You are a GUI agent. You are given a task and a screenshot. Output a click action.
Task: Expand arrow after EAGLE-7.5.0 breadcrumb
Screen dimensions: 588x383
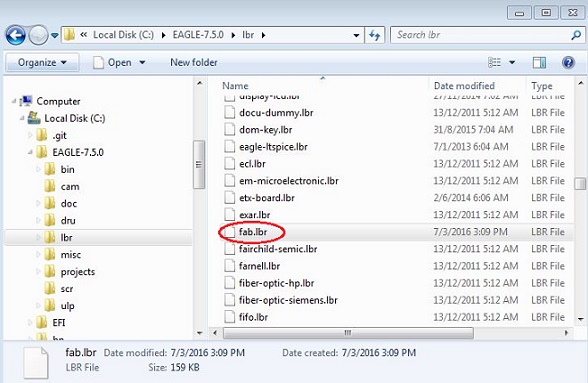coord(233,35)
